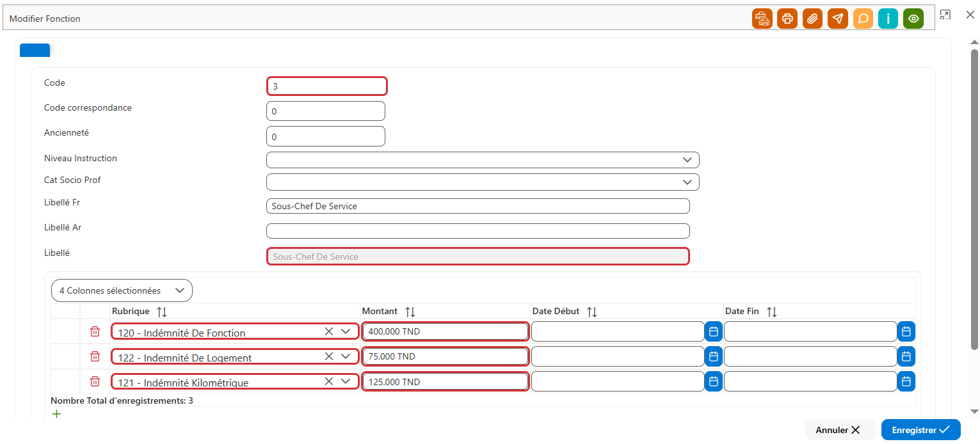The width and height of the screenshot is (980, 444).
Task: Click the Annuler button
Action: (837, 430)
